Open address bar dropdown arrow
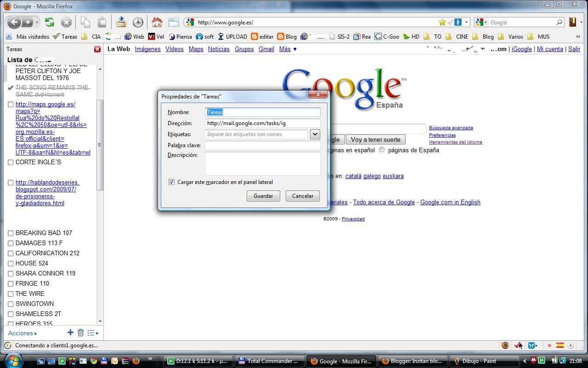Viewport: 588px width, 368px height. tap(466, 22)
